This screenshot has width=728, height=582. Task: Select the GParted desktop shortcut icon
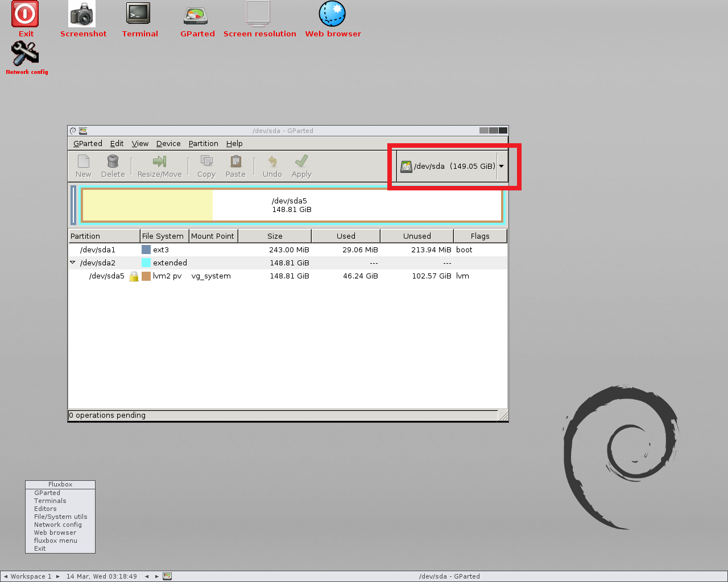tap(196, 15)
